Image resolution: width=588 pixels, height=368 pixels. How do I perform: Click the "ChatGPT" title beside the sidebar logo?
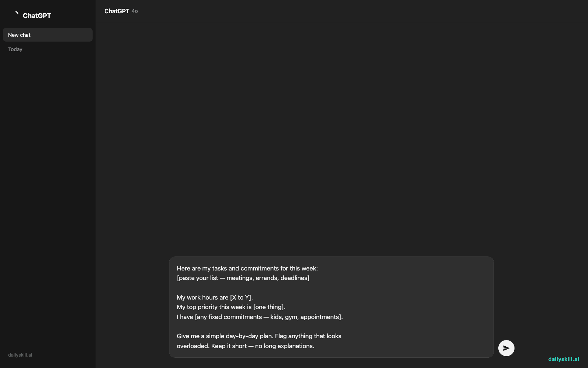point(37,16)
